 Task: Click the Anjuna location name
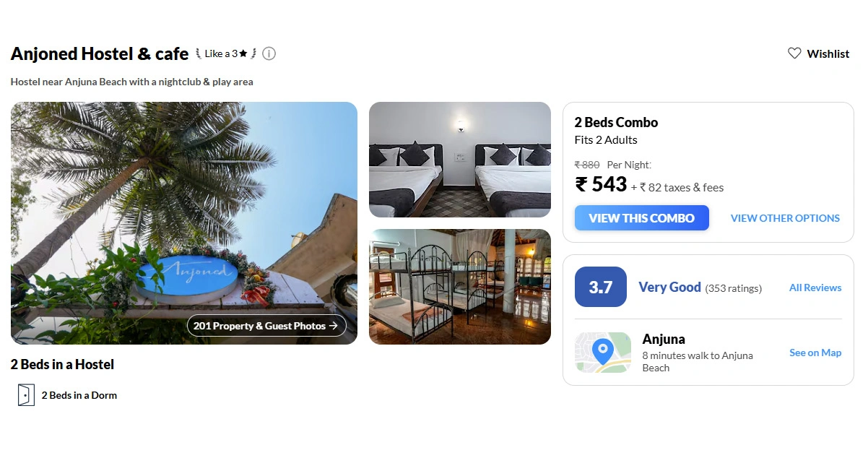click(664, 339)
